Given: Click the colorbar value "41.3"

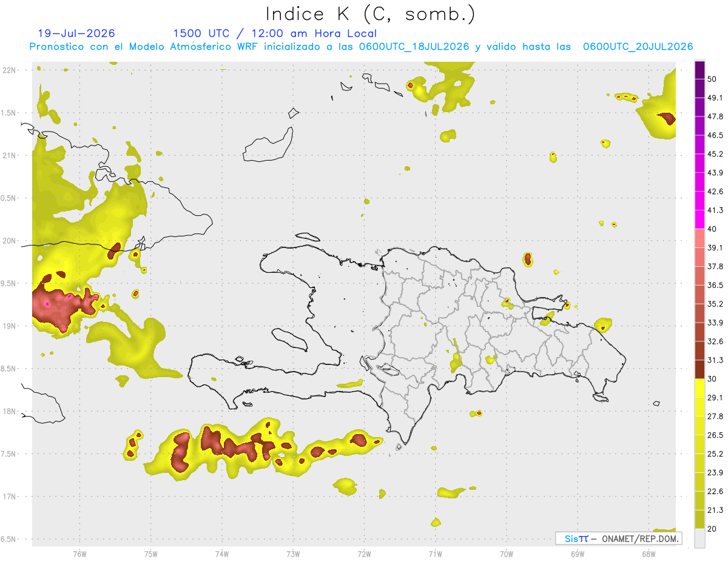Looking at the screenshot, I should (x=715, y=210).
